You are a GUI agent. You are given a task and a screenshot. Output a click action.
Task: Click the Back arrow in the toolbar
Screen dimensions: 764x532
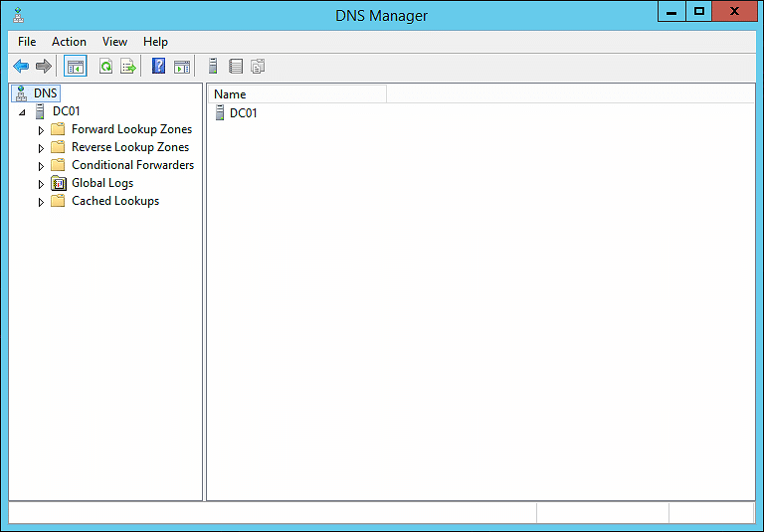(x=21, y=67)
